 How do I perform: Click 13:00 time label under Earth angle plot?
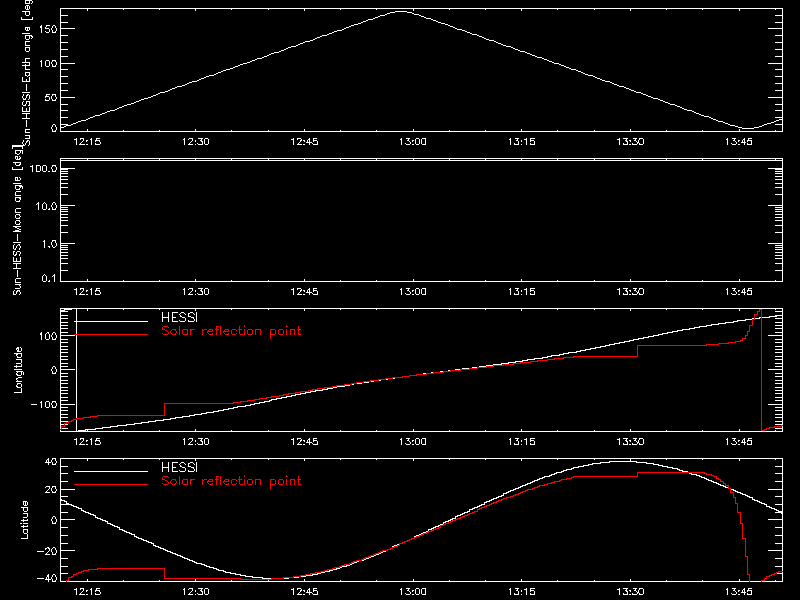[x=413, y=142]
